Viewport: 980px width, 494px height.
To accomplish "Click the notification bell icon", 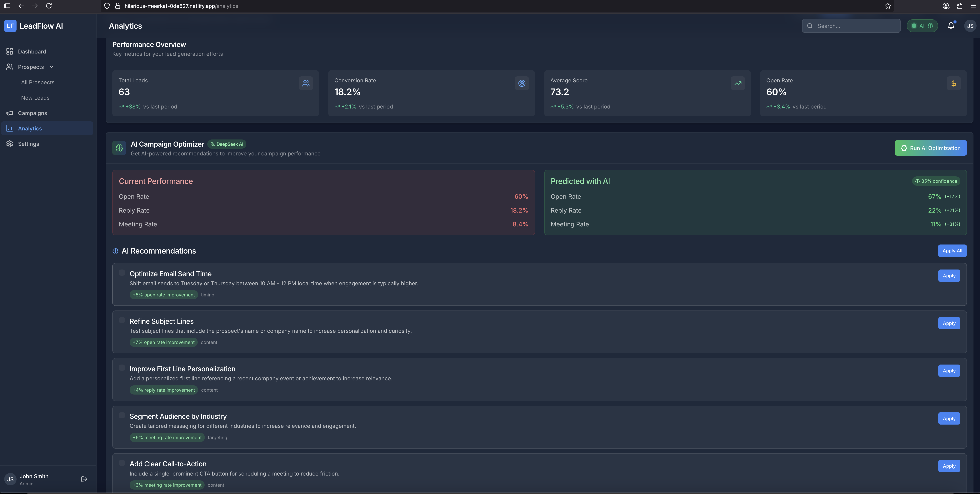I will (x=951, y=26).
